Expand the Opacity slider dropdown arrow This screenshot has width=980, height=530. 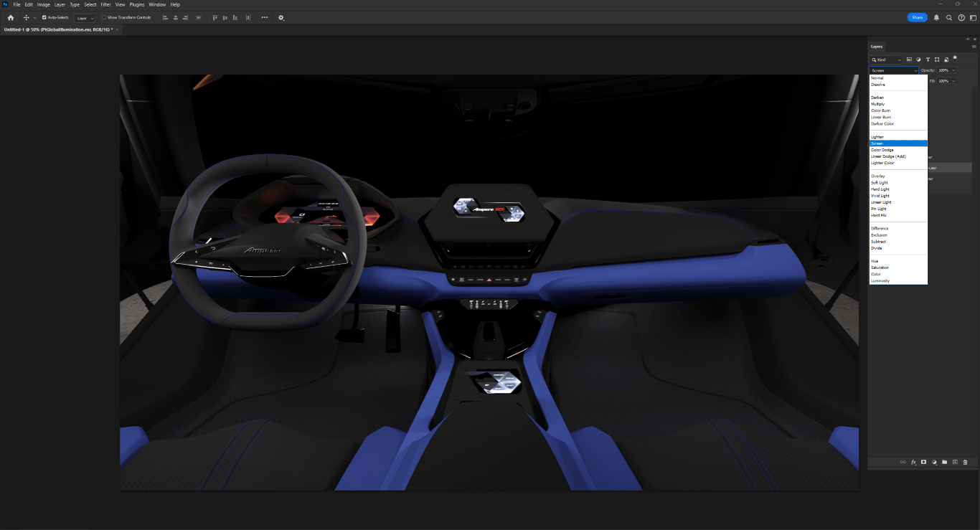click(x=953, y=70)
